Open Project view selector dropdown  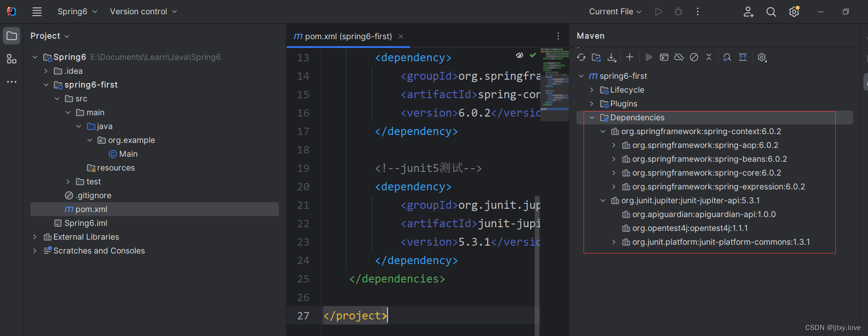tap(50, 36)
